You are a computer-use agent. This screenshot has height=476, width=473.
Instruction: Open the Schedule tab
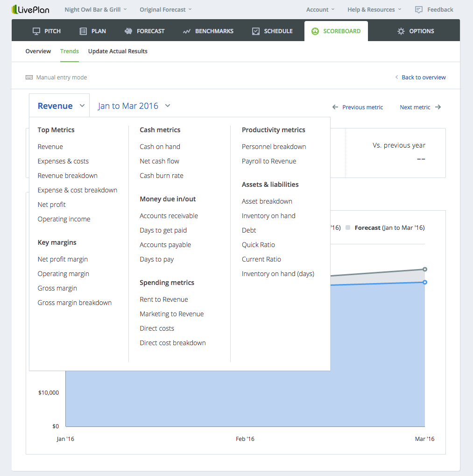272,31
